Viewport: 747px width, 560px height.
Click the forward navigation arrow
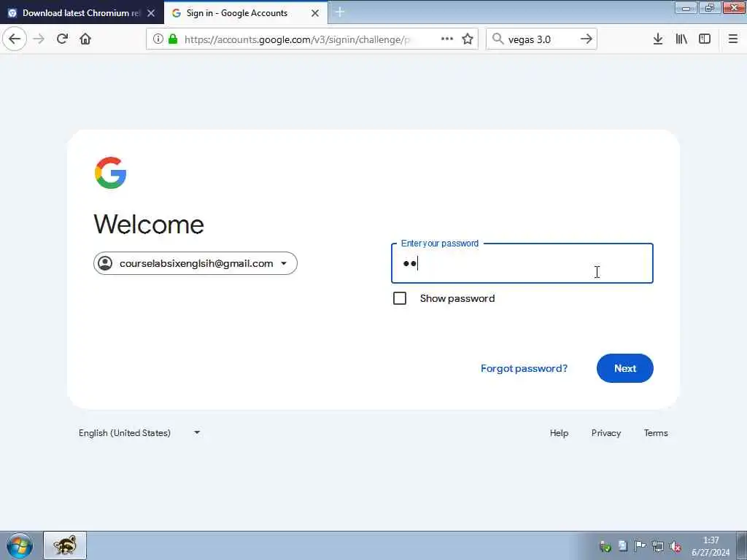pyautogui.click(x=39, y=39)
